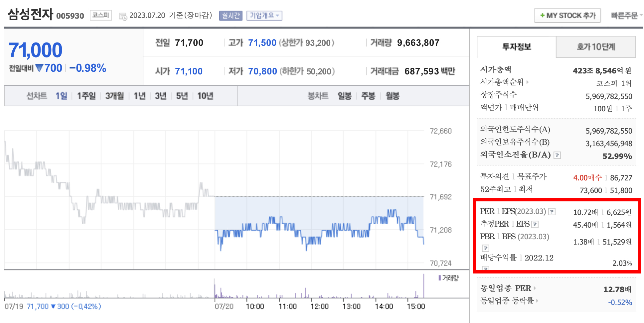The height and width of the screenshot is (323, 644).
Task: Click the calendar icon before 2023.07.20
Action: coord(123,16)
